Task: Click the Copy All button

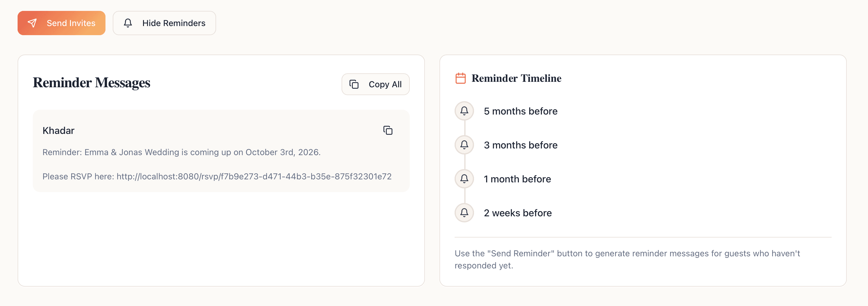Action: pos(376,84)
